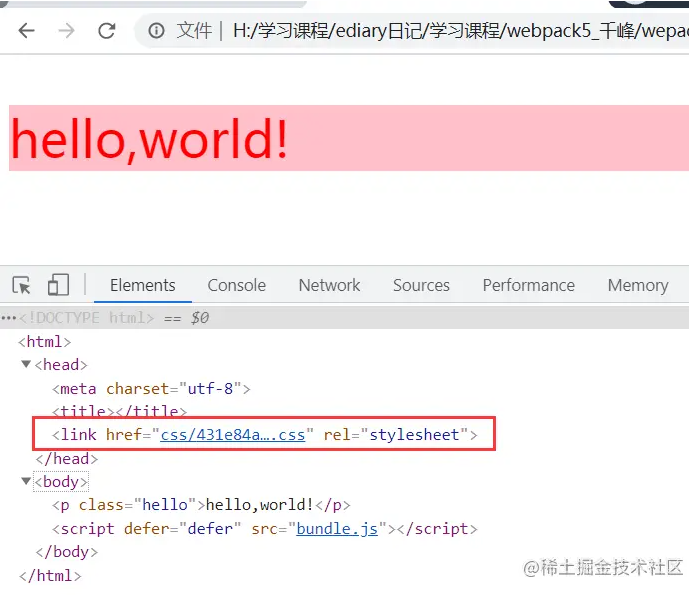Click the browser forward arrow
This screenshot has width=689, height=600.
66,31
